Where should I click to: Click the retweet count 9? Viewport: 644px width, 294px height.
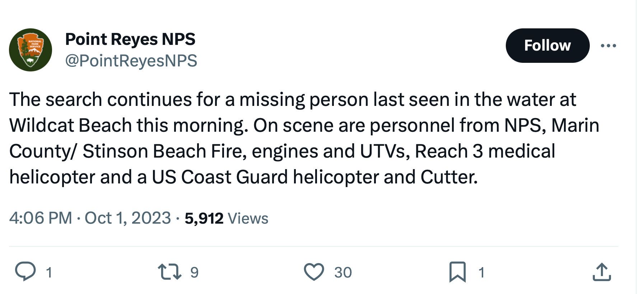pyautogui.click(x=194, y=272)
